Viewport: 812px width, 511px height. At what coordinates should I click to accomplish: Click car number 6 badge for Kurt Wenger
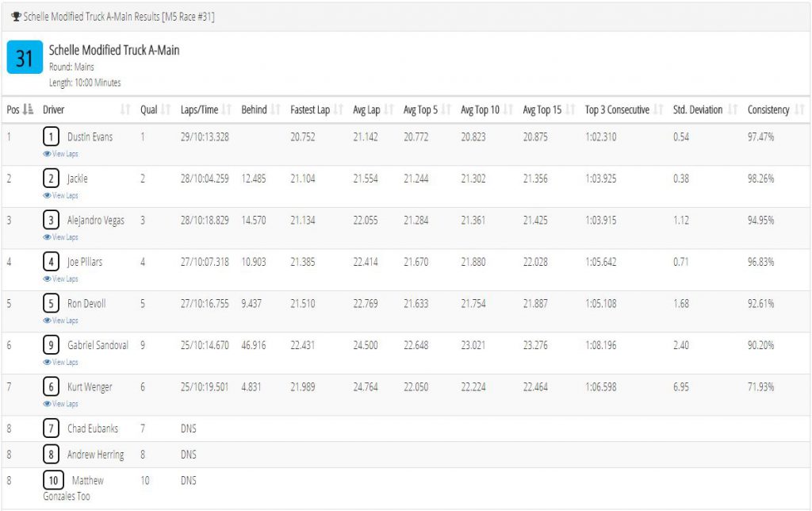[x=51, y=386]
